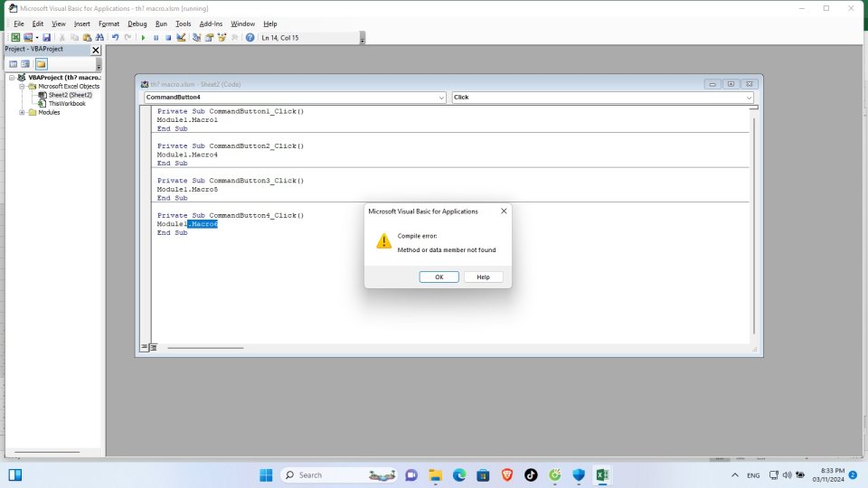Open the Debug menu

[x=137, y=23]
